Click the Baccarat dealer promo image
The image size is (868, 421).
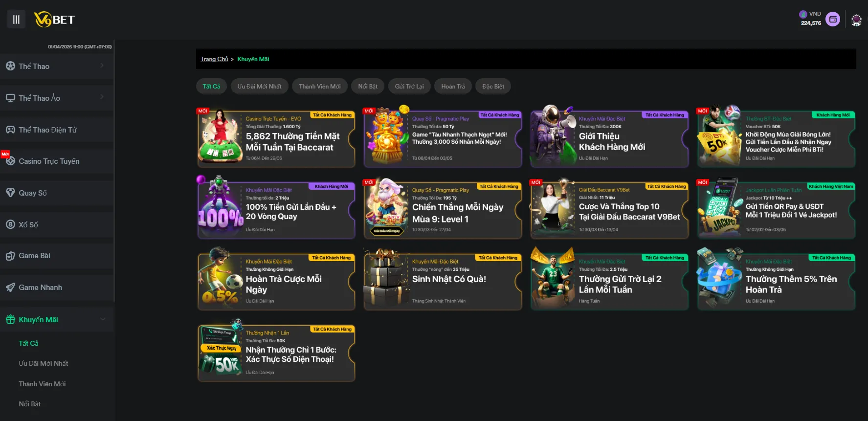pos(220,136)
